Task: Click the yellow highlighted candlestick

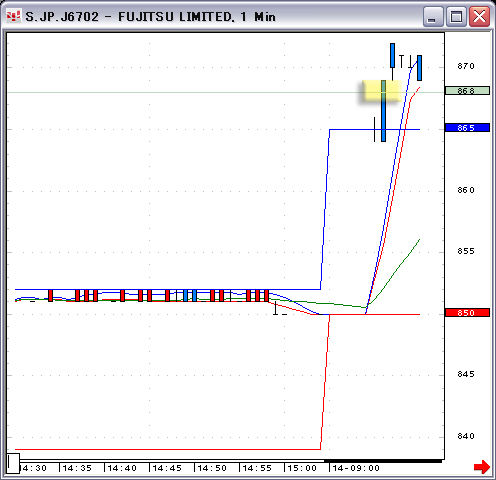Action: coord(383,111)
